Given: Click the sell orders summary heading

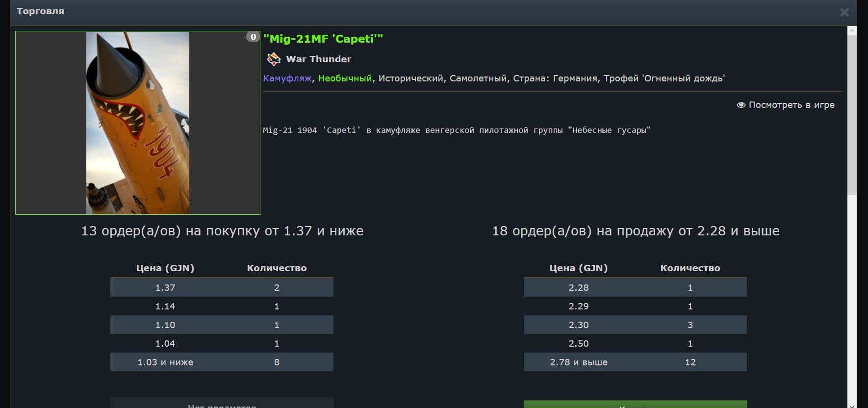Looking at the screenshot, I should tap(636, 231).
